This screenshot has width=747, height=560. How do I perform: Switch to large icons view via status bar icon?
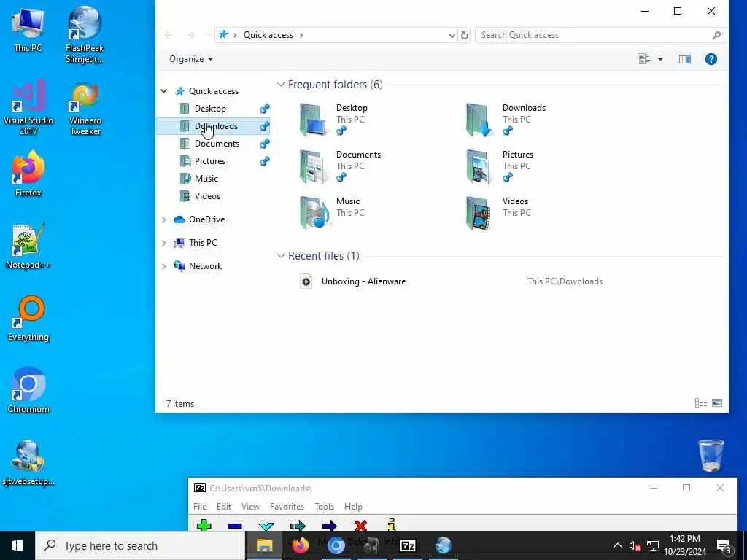click(717, 403)
